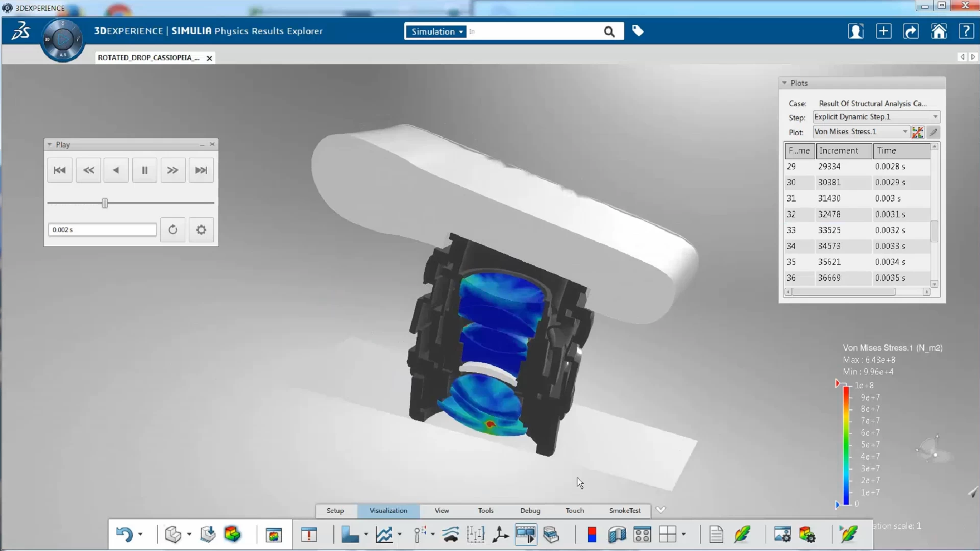Pause the running animation playback
The height and width of the screenshot is (551, 980).
pos(144,170)
